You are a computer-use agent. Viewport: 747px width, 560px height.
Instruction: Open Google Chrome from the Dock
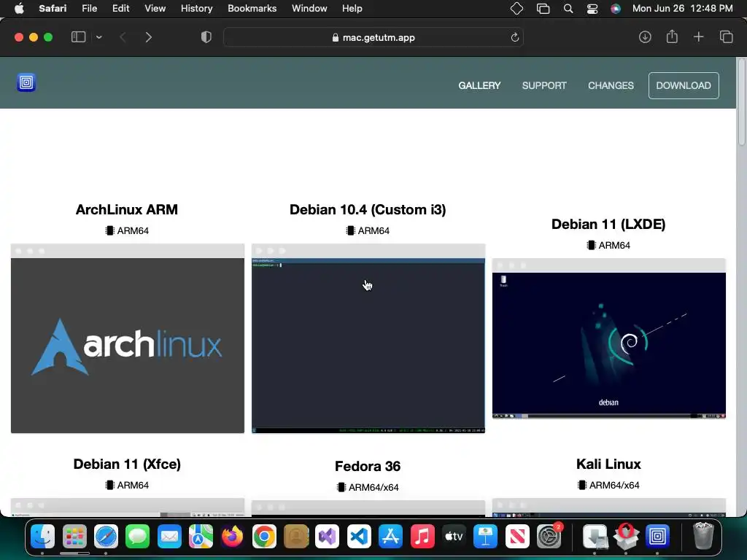(x=264, y=536)
